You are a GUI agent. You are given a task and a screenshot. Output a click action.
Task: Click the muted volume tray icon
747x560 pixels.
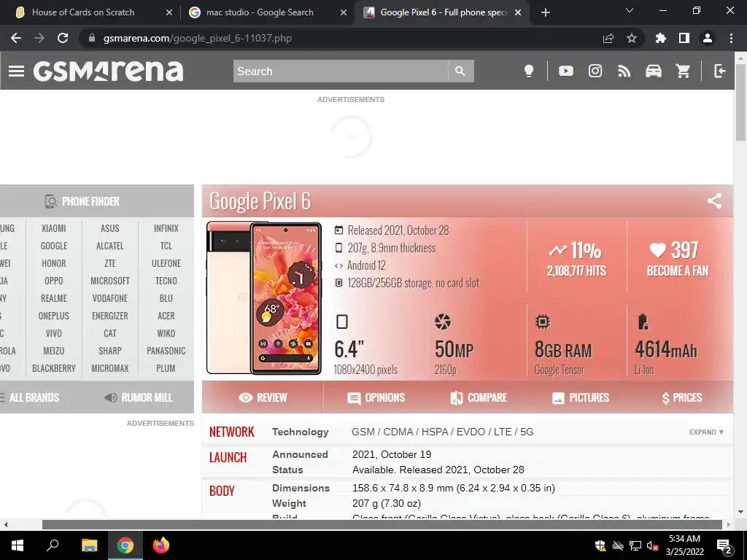click(x=652, y=545)
